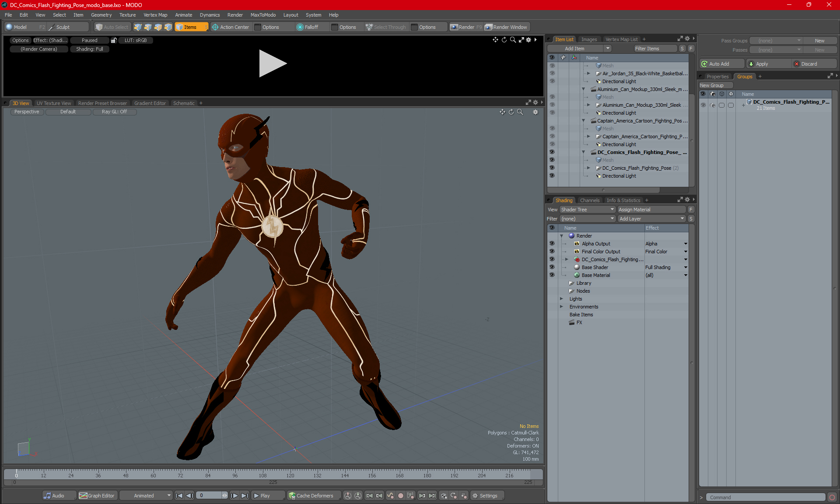Step to previous frame
The image size is (840, 504).
189,496
